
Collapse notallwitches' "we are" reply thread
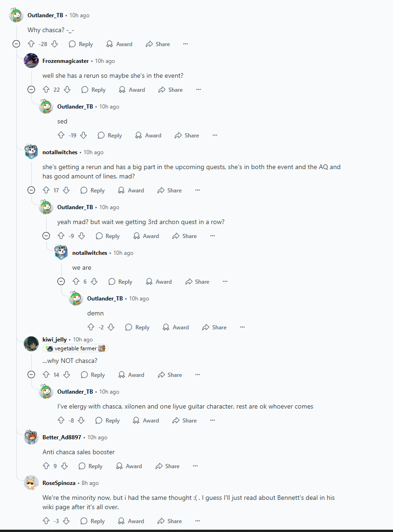[x=61, y=281]
